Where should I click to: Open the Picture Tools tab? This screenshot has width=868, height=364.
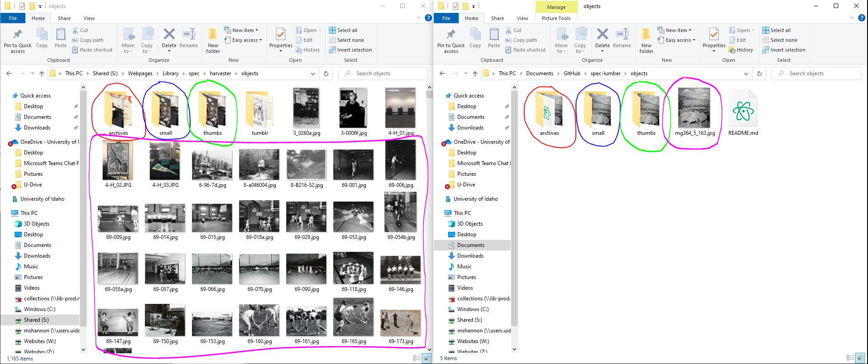pos(556,18)
